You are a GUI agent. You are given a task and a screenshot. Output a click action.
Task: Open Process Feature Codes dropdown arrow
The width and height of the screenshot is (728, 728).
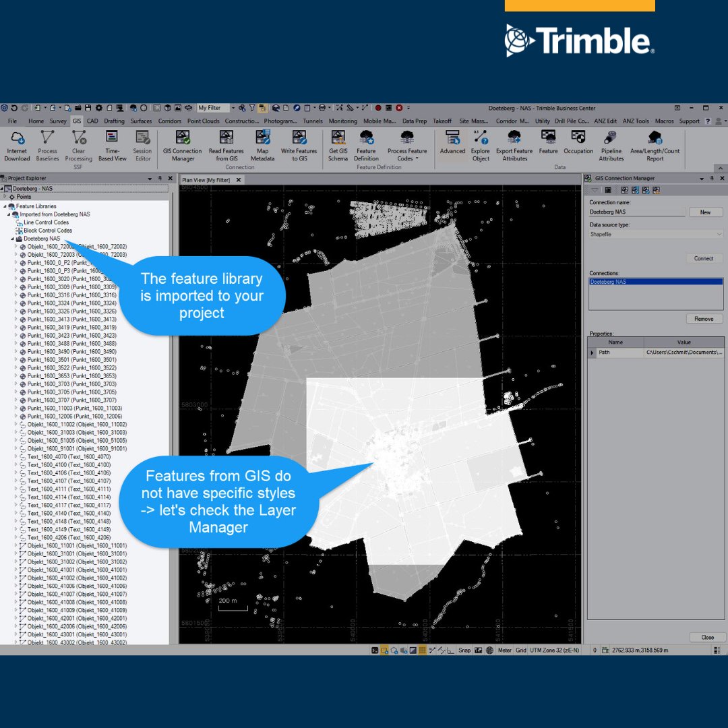point(417,159)
